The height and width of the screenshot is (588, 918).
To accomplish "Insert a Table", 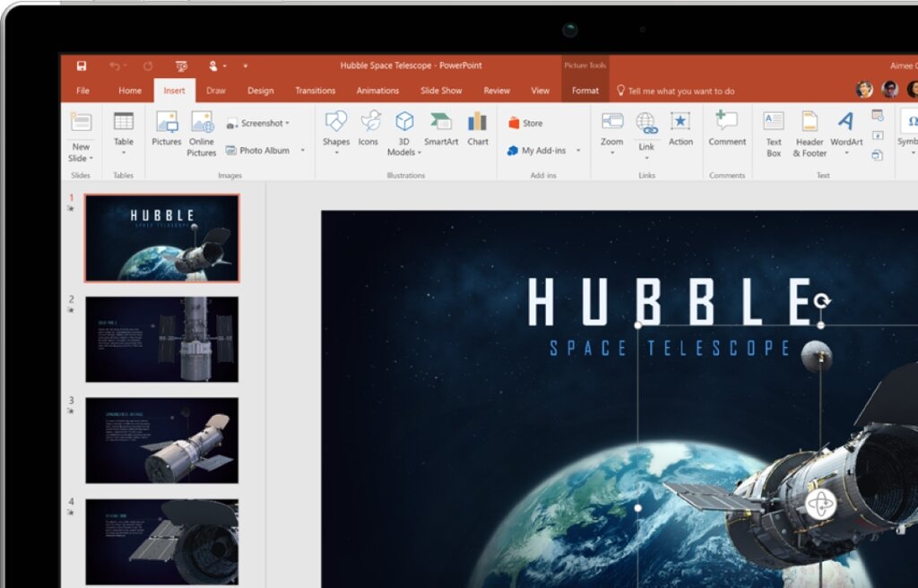I will coord(124,131).
